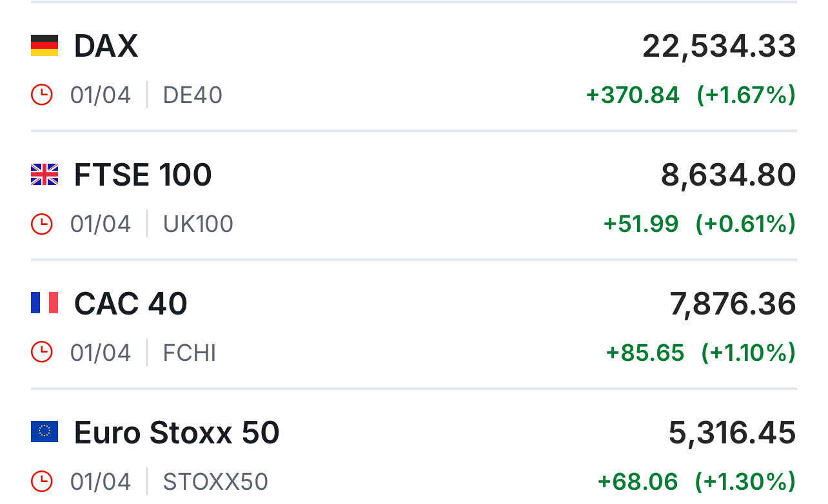
Task: Click the German flag icon beside DAX
Action: (44, 46)
